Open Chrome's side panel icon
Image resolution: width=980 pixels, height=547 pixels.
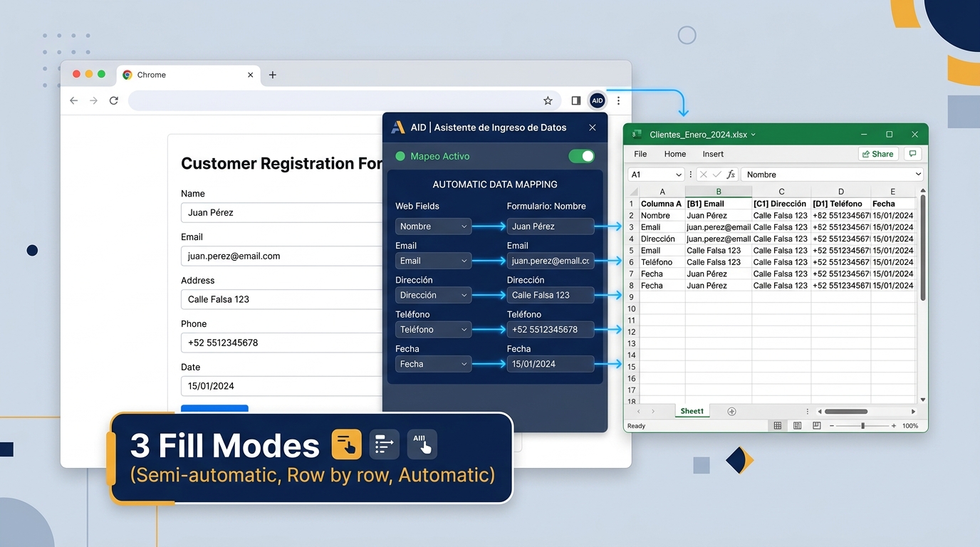coord(576,101)
